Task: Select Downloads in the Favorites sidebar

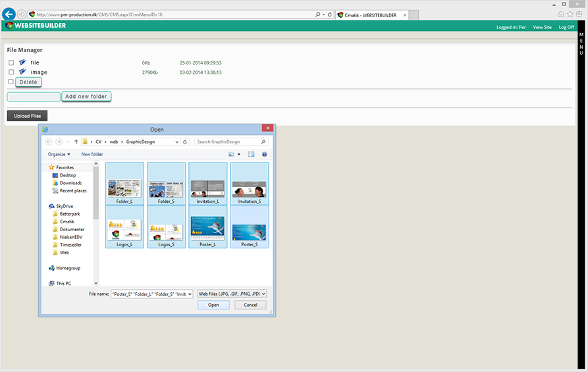Action: click(x=70, y=183)
